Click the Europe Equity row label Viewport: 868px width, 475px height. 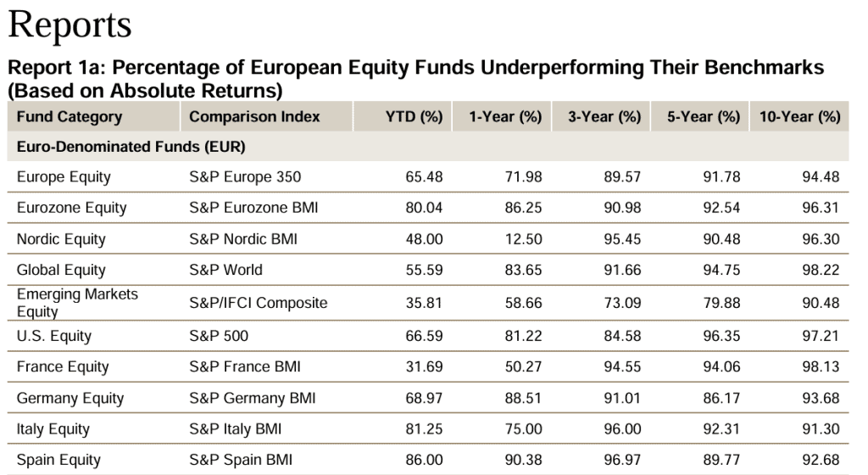[64, 177]
